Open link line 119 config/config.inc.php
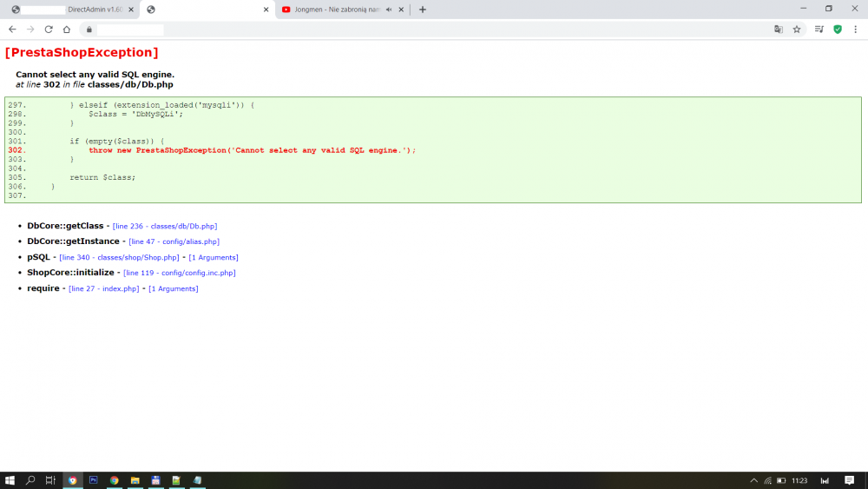Viewport: 868px width, 489px height. click(180, 273)
